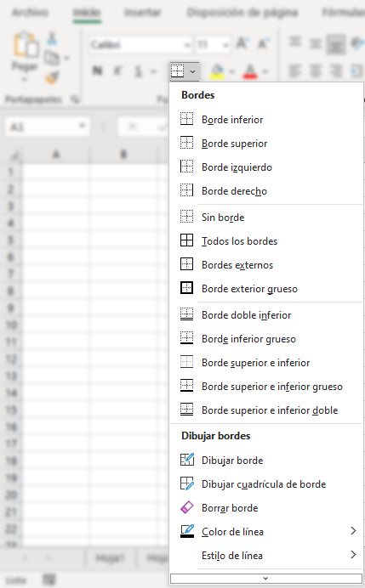This screenshot has width=365, height=588.
Task: Toggle italic (K) formatting
Action: pyautogui.click(x=118, y=71)
